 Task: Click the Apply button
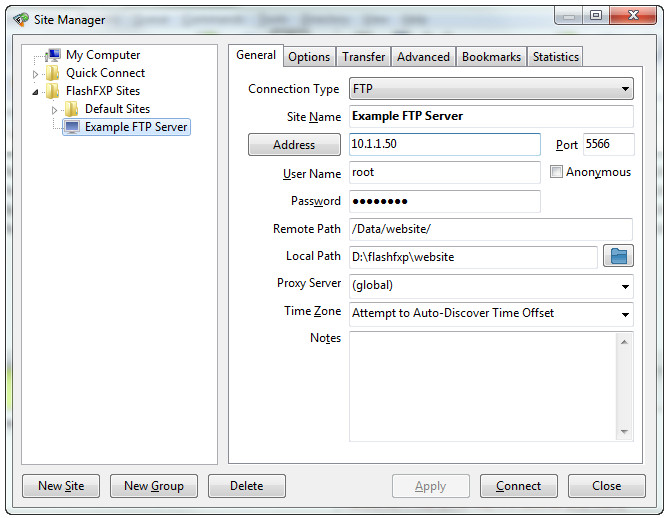click(430, 486)
